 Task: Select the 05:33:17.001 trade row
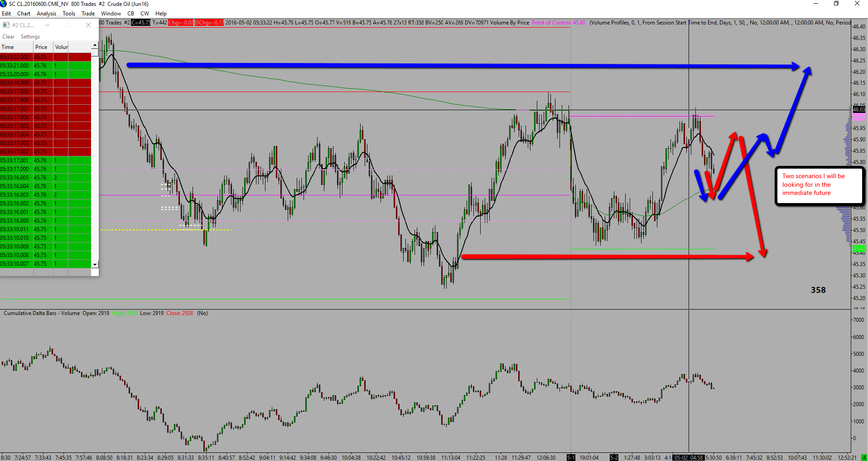coord(45,160)
